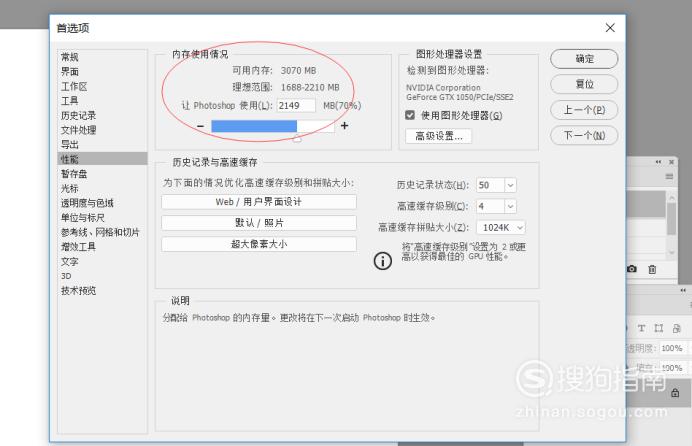Click the GeForce GTX 1050 processor text
692x446 pixels.
[x=459, y=97]
